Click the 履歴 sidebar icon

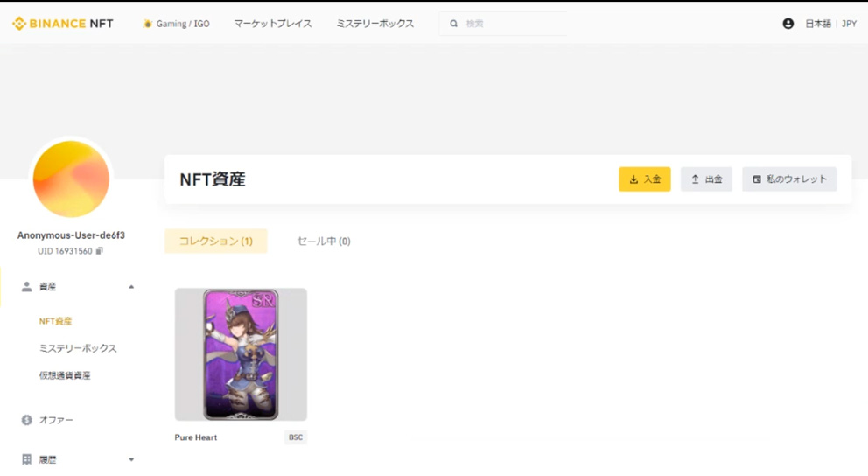[26, 459]
